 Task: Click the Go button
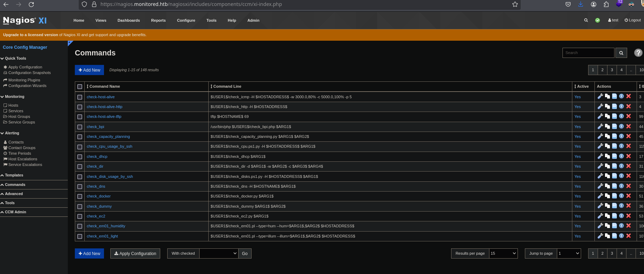pyautogui.click(x=245, y=253)
